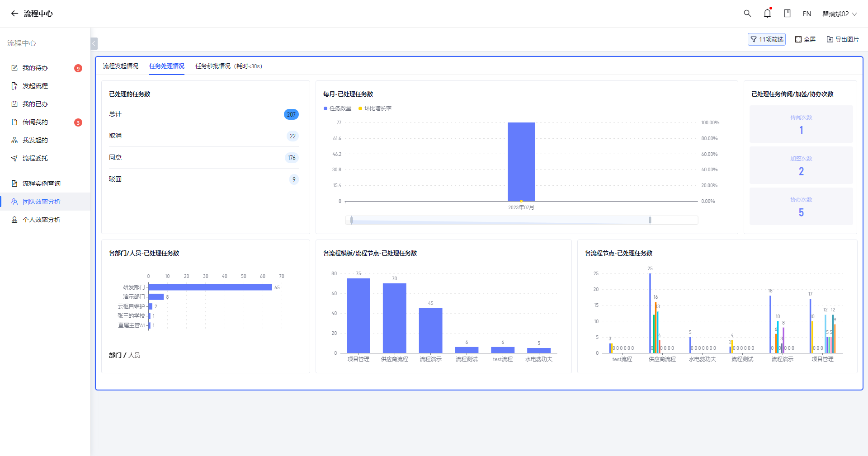Click the 总计 count badge 207
Viewport: 868px width, 456px height.
click(x=291, y=114)
